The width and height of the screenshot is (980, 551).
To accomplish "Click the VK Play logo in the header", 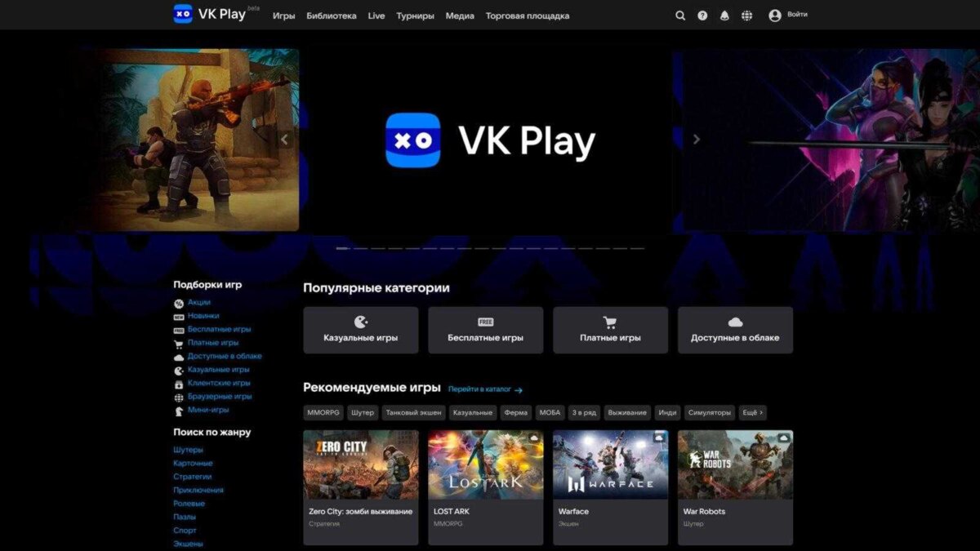I will coord(207,14).
